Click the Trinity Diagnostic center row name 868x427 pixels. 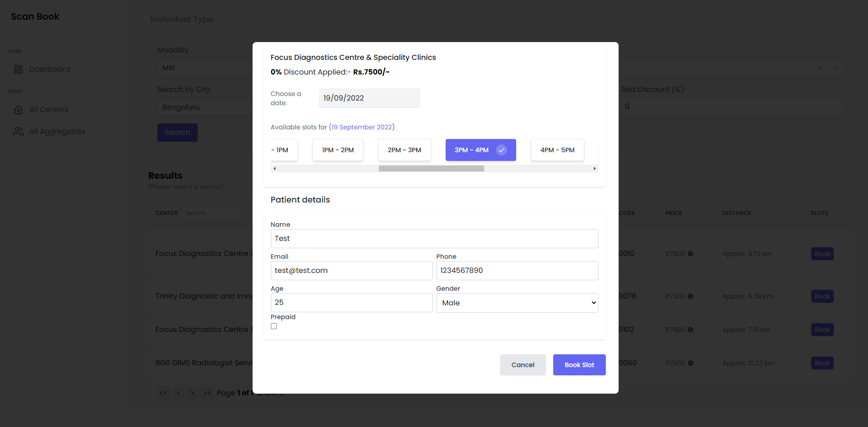(204, 296)
